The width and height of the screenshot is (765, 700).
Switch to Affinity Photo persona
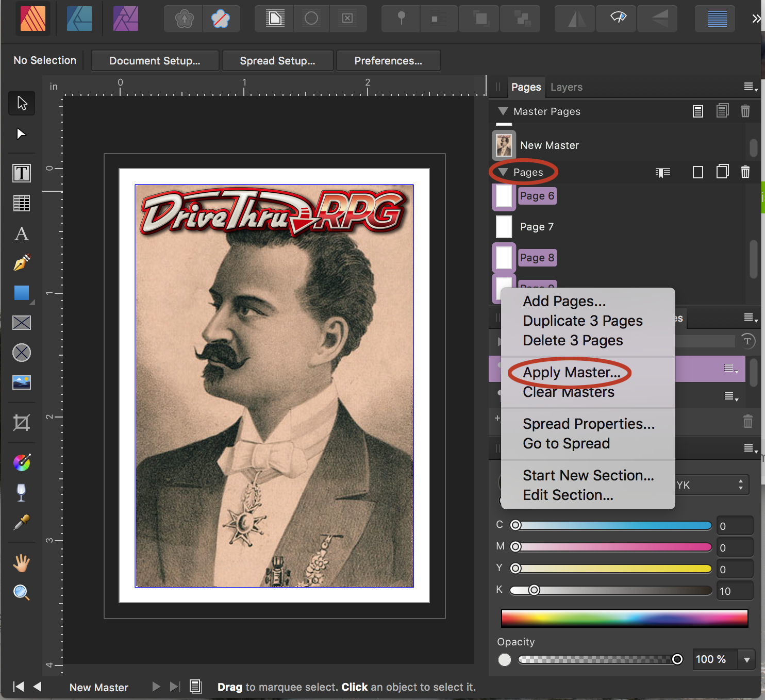coord(125,19)
